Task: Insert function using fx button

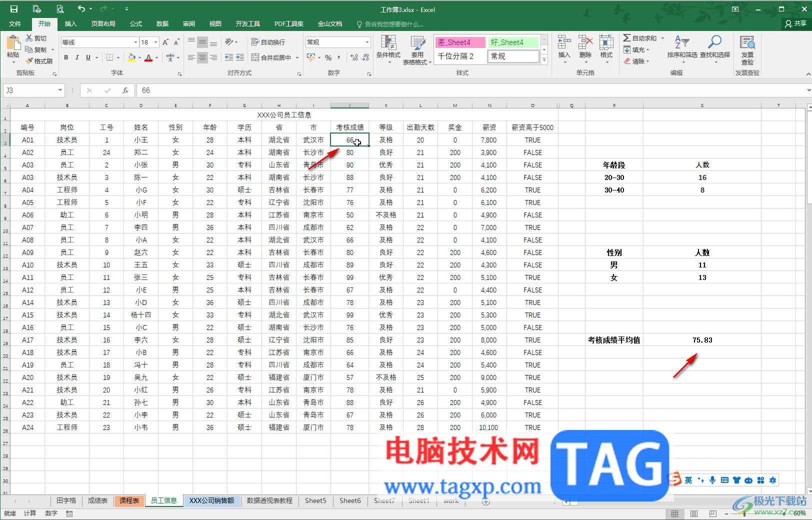Action: (x=125, y=90)
